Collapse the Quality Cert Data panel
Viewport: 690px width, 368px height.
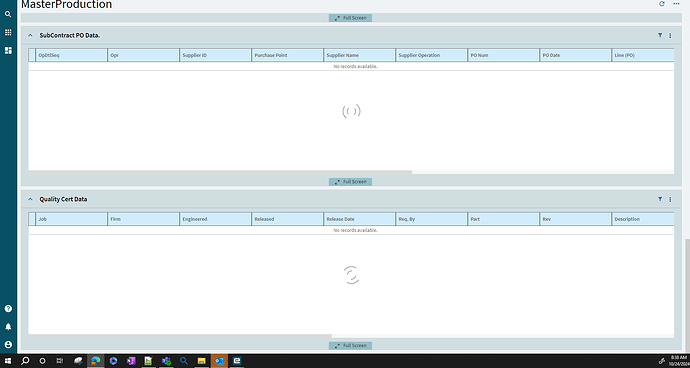click(x=30, y=199)
